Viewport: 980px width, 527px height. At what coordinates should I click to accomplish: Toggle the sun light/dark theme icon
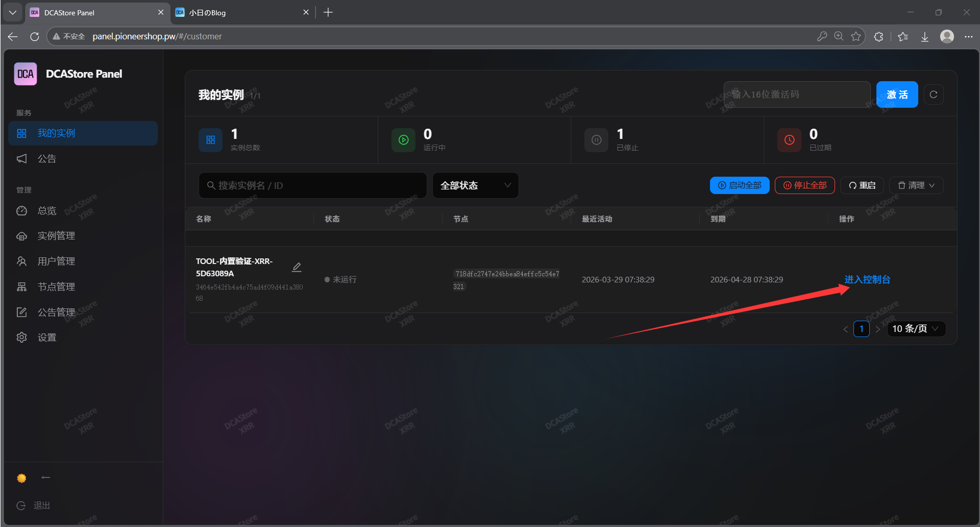tap(21, 478)
